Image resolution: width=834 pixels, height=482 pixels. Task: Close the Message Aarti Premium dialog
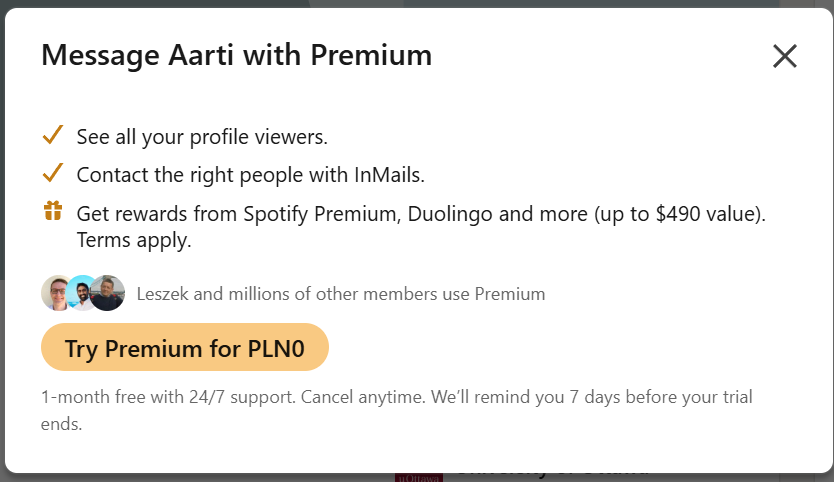click(785, 56)
